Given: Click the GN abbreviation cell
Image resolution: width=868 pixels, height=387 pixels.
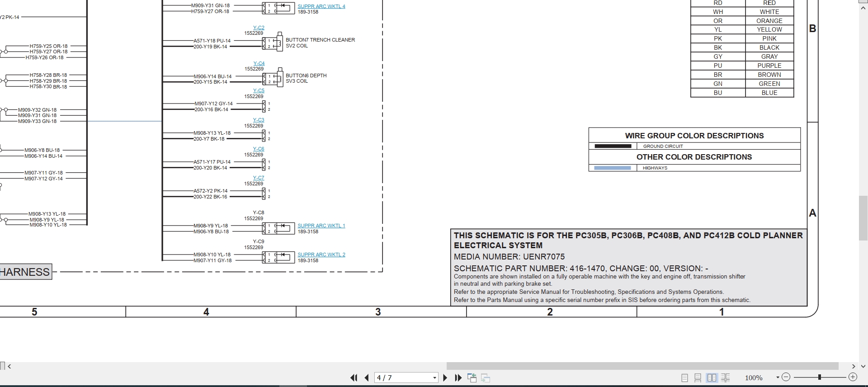Looking at the screenshot, I should (718, 84).
